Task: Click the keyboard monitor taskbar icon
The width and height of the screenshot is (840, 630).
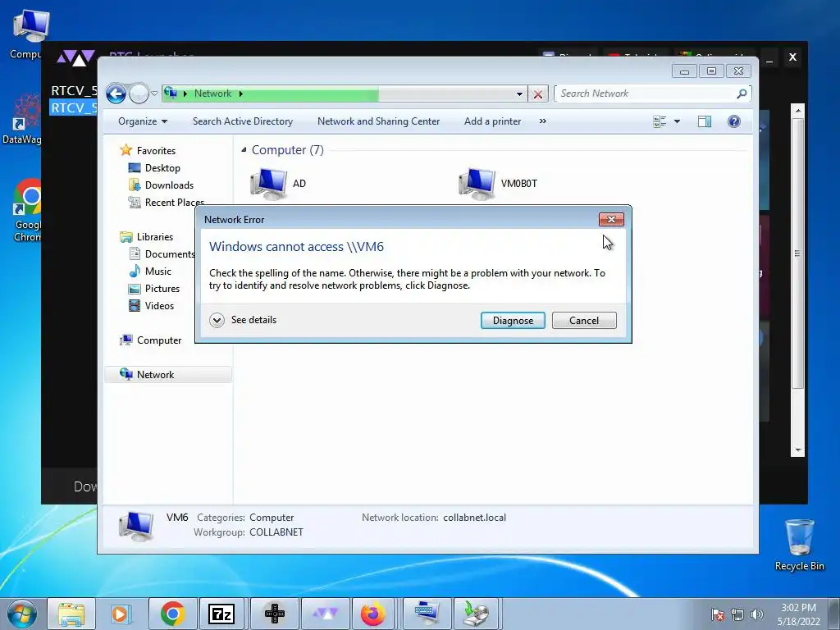Action: (427, 614)
